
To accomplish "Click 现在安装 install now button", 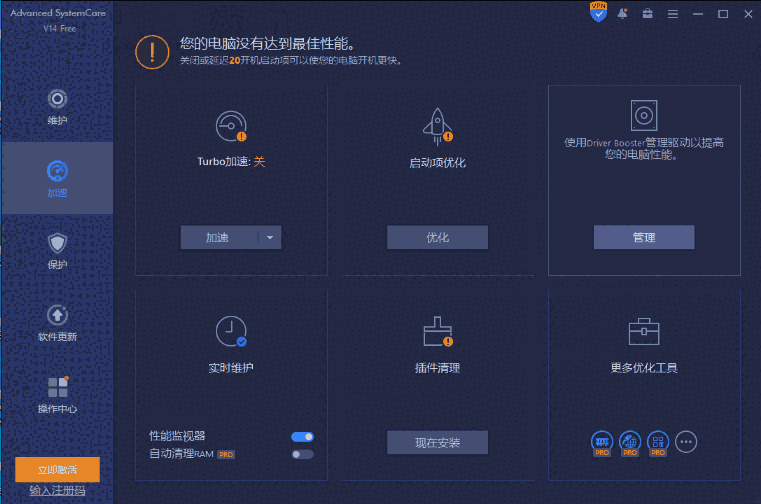I will pyautogui.click(x=437, y=442).
